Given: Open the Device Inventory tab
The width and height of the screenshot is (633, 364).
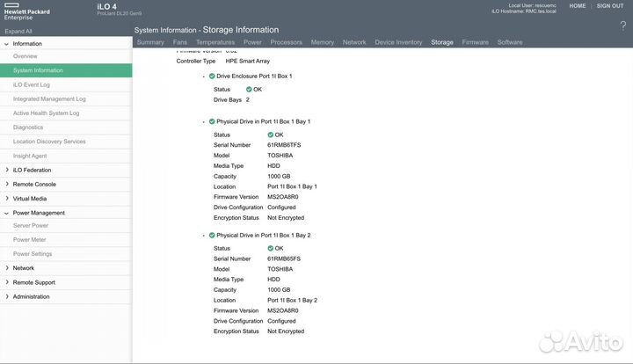Looking at the screenshot, I should click(x=398, y=42).
